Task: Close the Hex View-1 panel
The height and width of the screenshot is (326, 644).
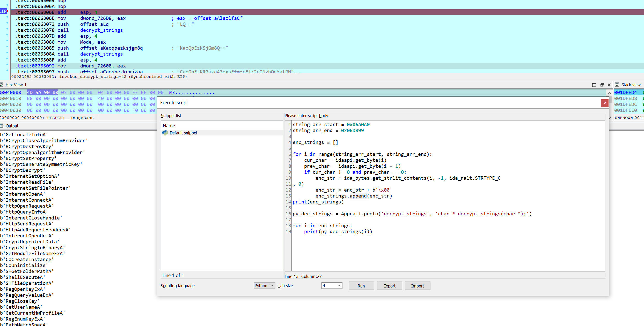Action: coord(609,85)
